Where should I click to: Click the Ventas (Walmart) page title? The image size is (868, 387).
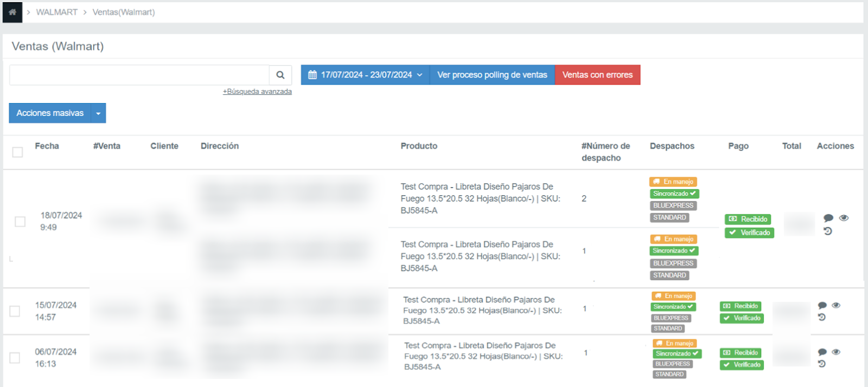coord(58,46)
